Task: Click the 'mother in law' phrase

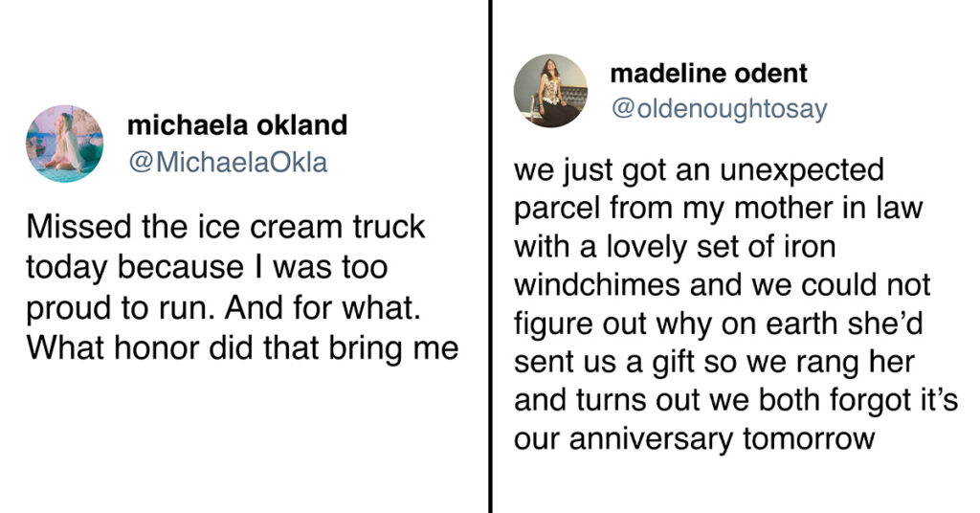Action: (x=829, y=208)
